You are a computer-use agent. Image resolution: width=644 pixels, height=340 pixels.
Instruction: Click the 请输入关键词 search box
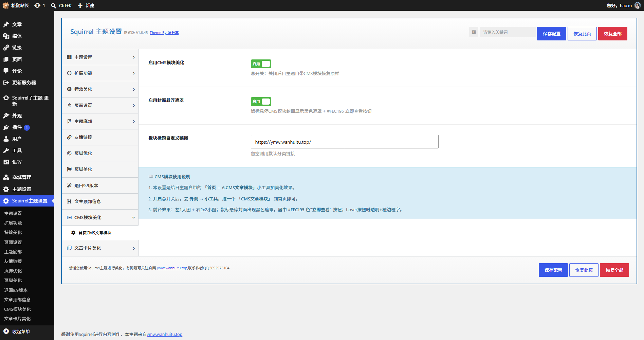tap(507, 32)
